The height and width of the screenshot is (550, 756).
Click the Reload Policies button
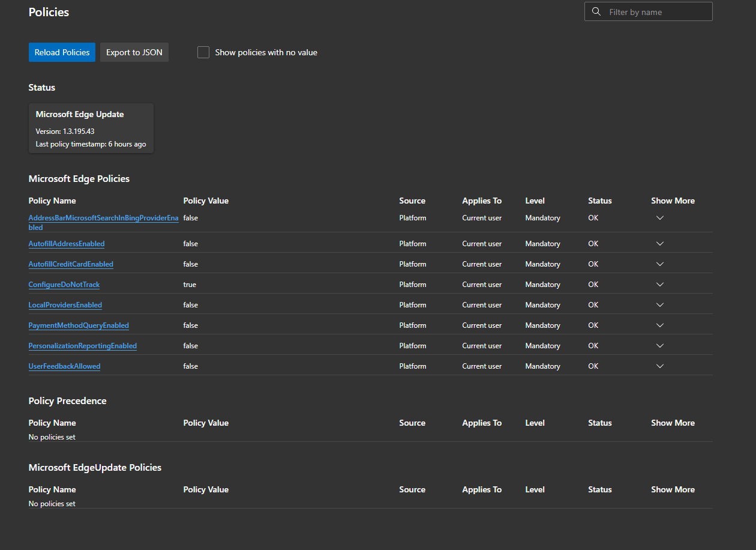(x=62, y=52)
